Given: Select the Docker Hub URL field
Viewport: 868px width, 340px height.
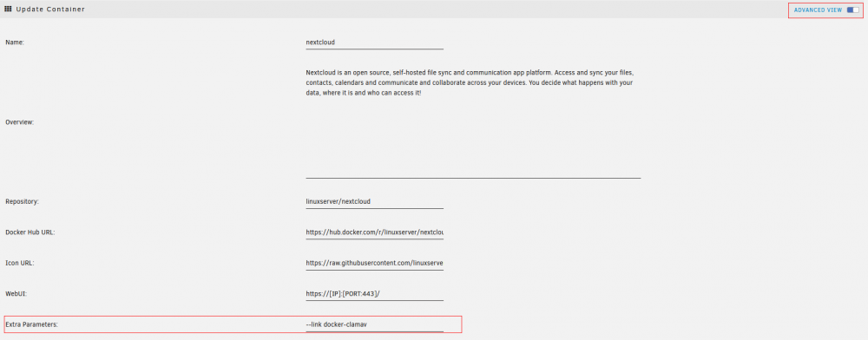Looking at the screenshot, I should point(375,232).
